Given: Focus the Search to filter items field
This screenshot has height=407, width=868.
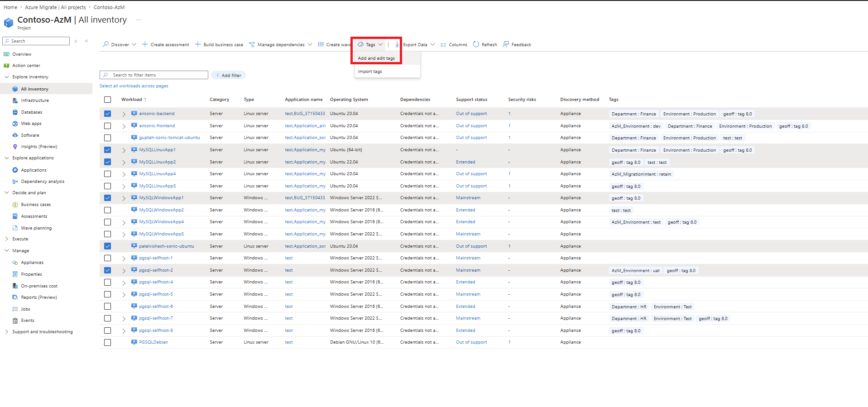Looking at the screenshot, I should 154,75.
